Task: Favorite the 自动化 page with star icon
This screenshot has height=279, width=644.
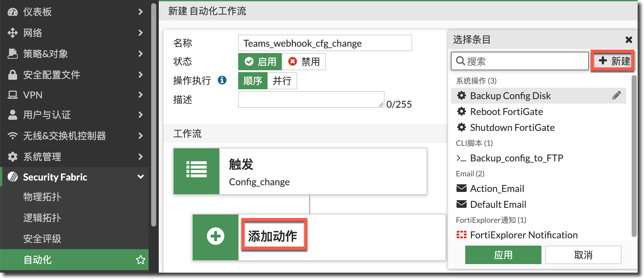Action: point(140,260)
